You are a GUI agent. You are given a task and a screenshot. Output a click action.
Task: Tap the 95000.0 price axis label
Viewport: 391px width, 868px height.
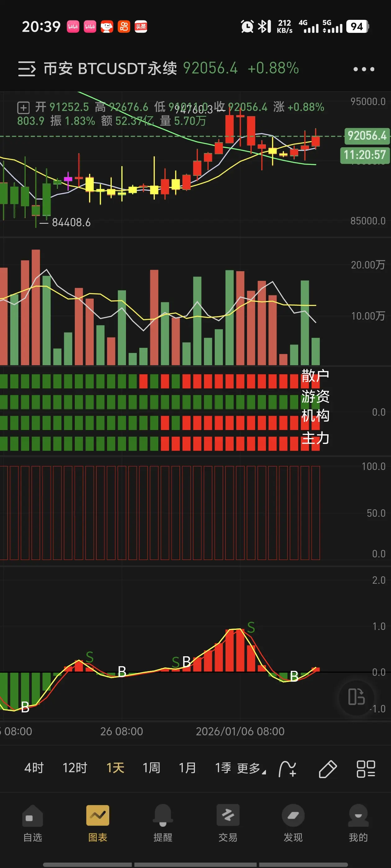pos(368,101)
